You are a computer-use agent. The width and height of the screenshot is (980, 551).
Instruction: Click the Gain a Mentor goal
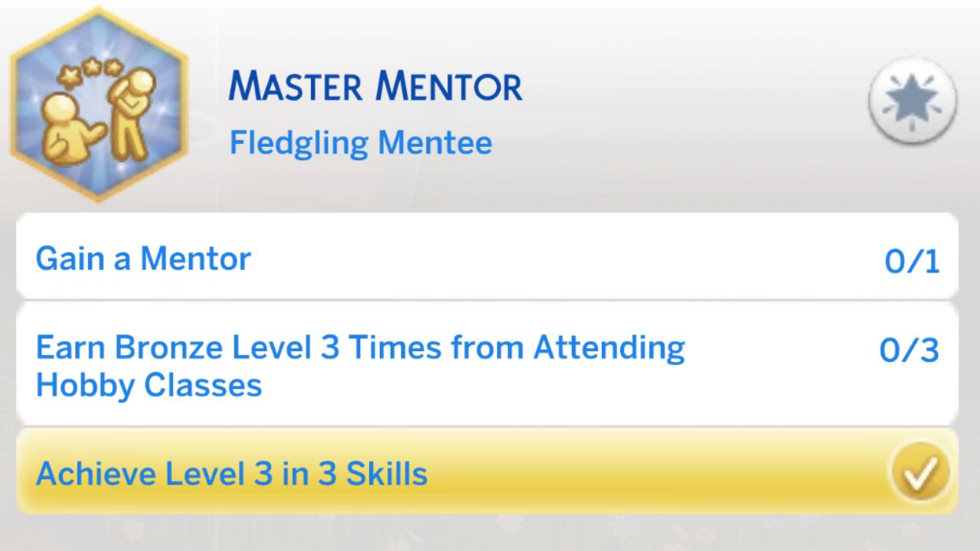pyautogui.click(x=142, y=258)
